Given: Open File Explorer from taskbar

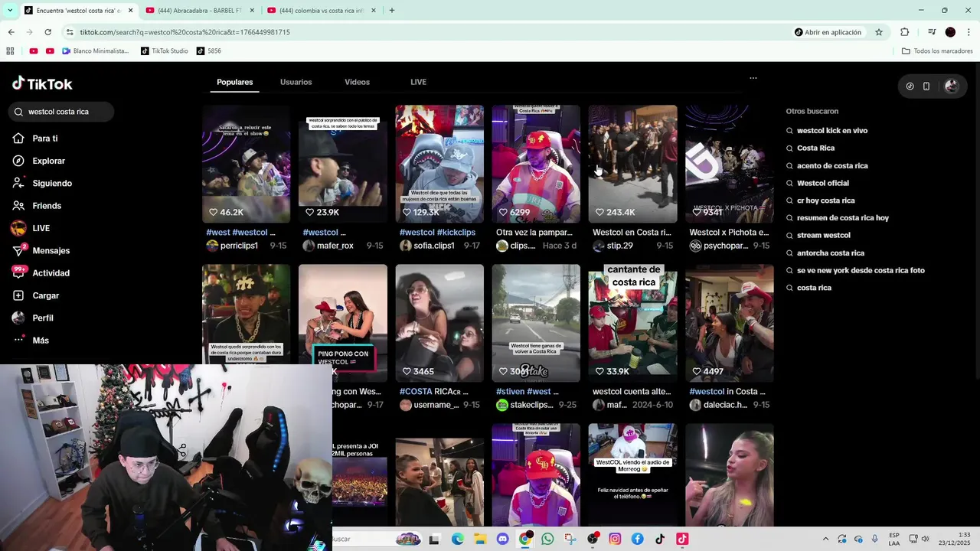Looking at the screenshot, I should (479, 539).
